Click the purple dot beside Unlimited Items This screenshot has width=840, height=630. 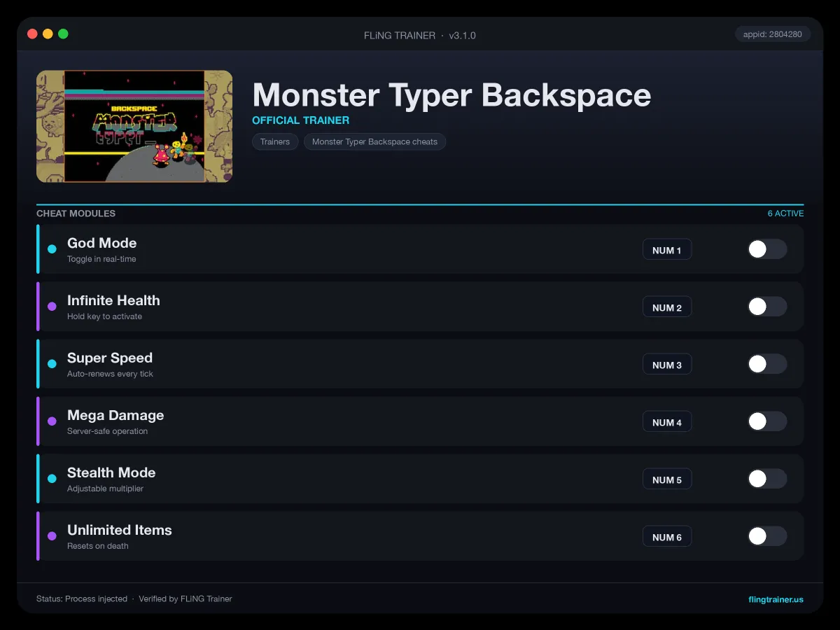52,536
